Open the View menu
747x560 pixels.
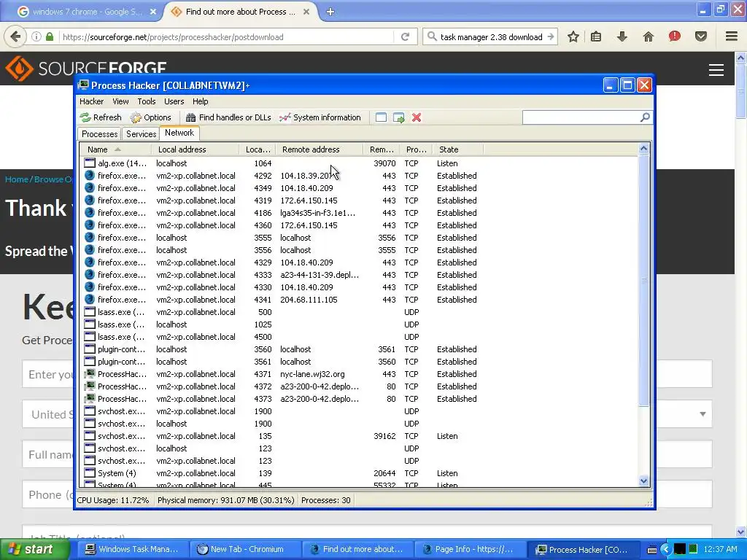(x=120, y=101)
